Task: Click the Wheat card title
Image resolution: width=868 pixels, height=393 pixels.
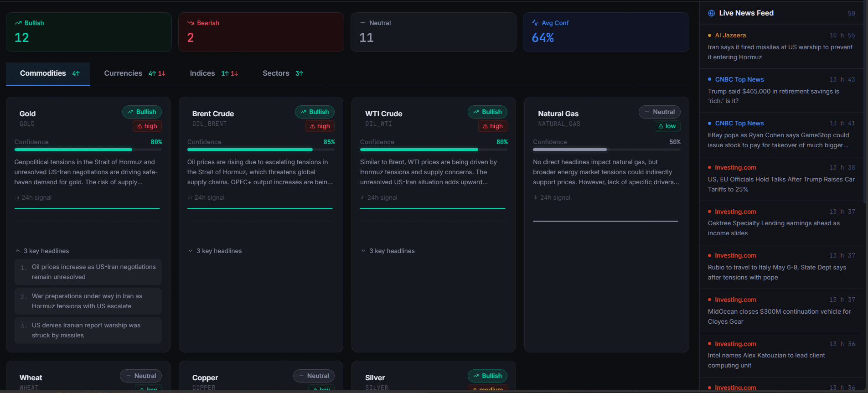Action: pos(31,378)
